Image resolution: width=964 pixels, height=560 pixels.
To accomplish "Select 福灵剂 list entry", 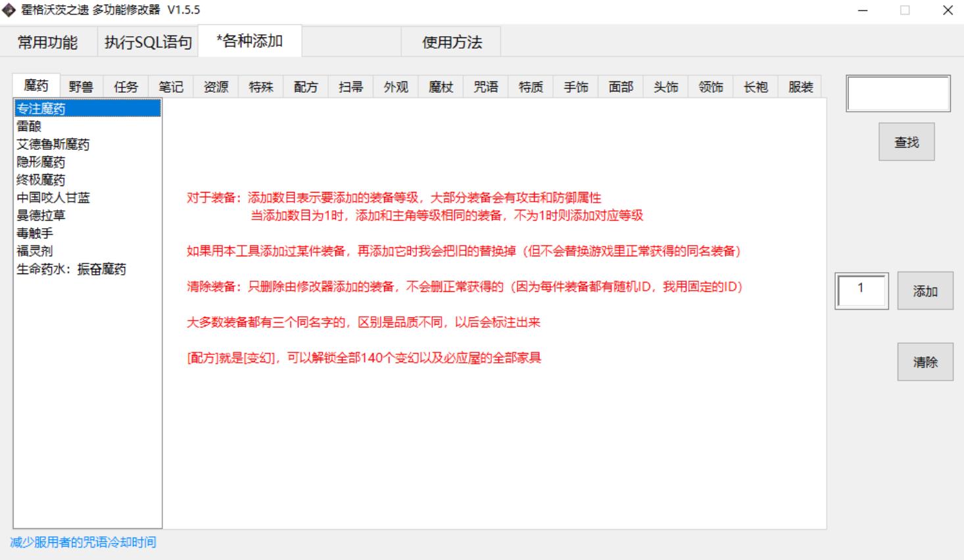I will (x=34, y=251).
